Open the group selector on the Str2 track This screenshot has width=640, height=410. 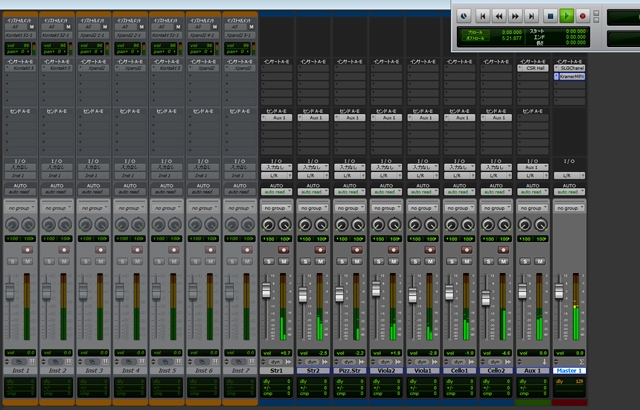point(313,208)
